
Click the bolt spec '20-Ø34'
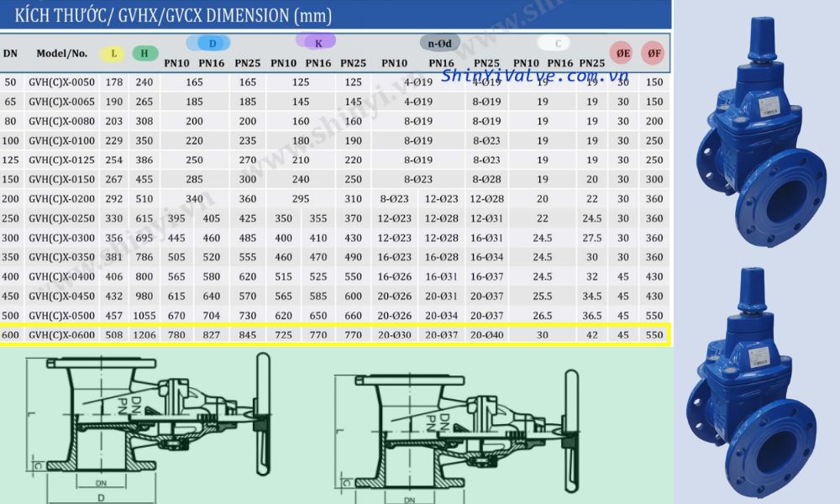click(442, 316)
